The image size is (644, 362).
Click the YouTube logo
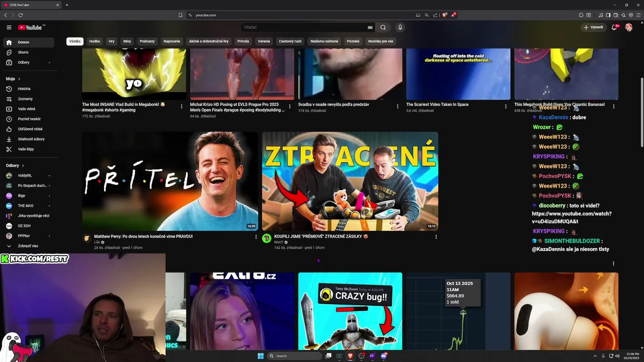pyautogui.click(x=31, y=27)
